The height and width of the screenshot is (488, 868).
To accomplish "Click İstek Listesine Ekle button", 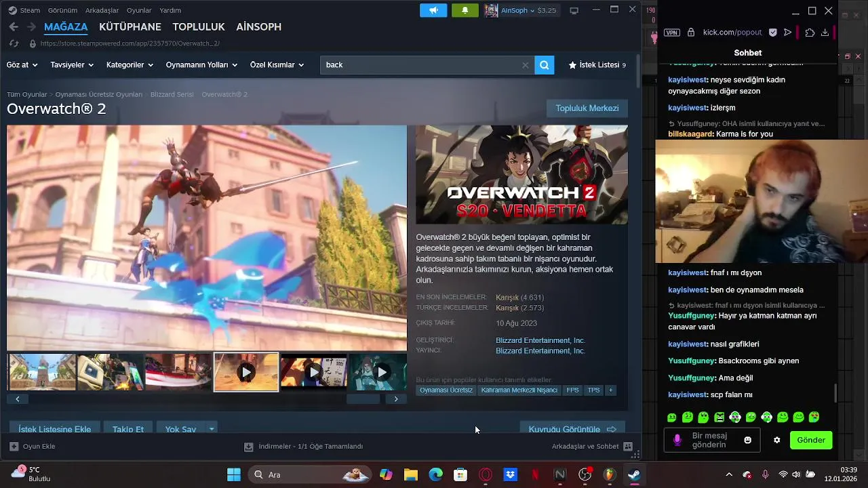I will coord(55,429).
